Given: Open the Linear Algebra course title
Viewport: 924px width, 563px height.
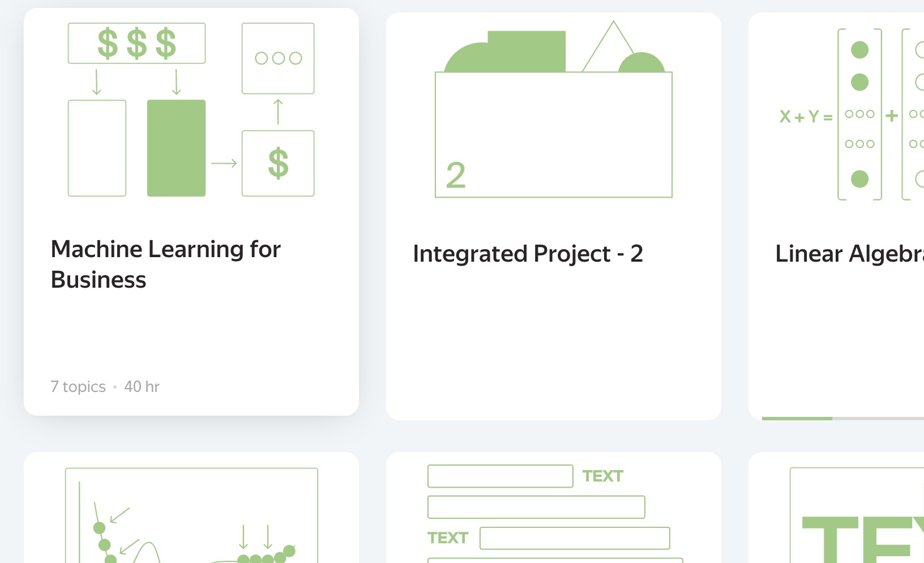Looking at the screenshot, I should click(849, 254).
